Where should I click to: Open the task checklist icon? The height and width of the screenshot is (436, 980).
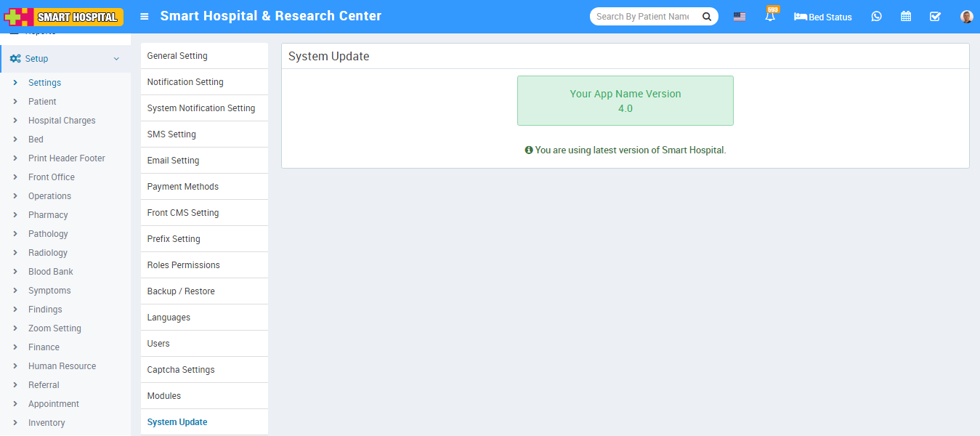(935, 17)
